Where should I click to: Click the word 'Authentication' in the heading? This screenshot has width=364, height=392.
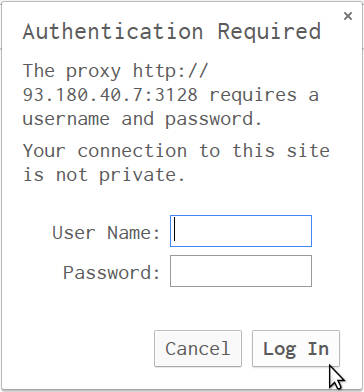[113, 32]
